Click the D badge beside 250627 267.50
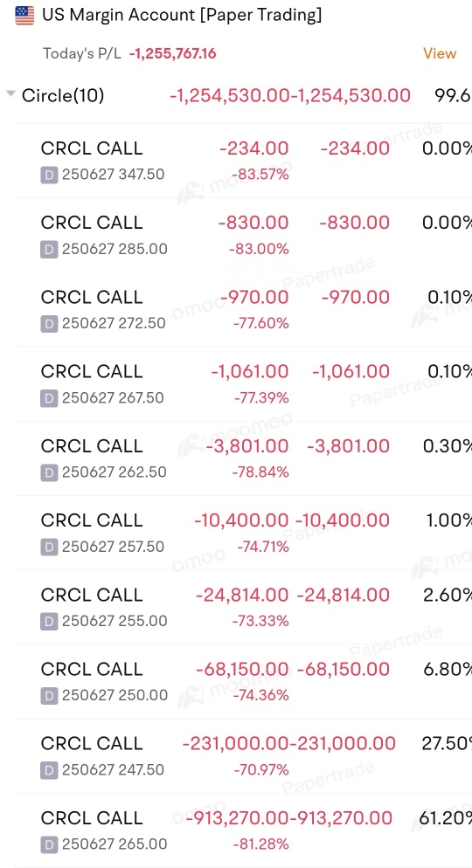Viewport: 472px width, 868px height. click(x=49, y=398)
